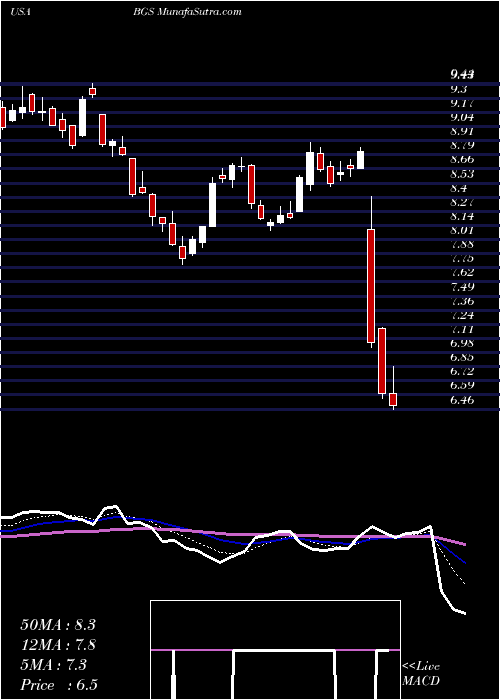
Task: Click the 5MA : 7.3 value
Action: (x=54, y=665)
